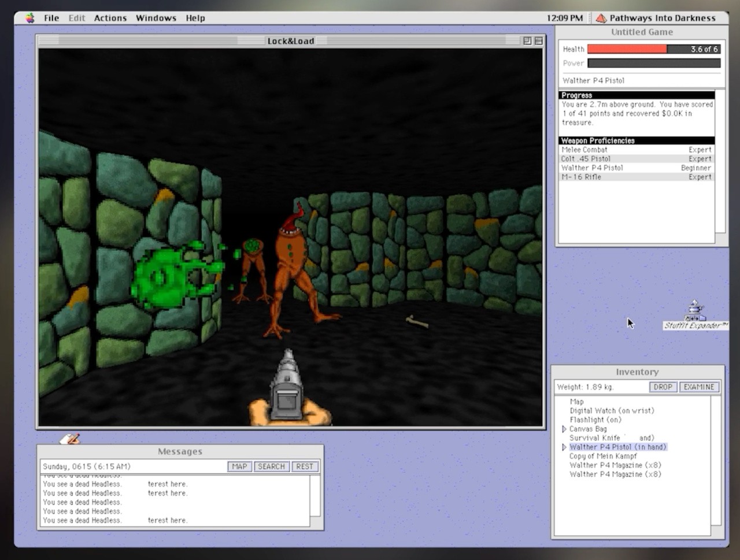Click the StuffIt Expander desktop icon

point(694,312)
